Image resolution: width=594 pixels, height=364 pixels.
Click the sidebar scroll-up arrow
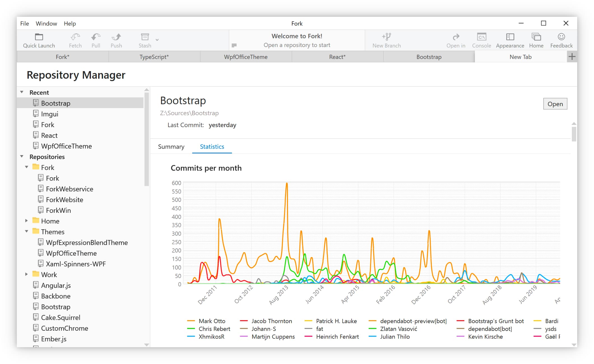point(147,90)
